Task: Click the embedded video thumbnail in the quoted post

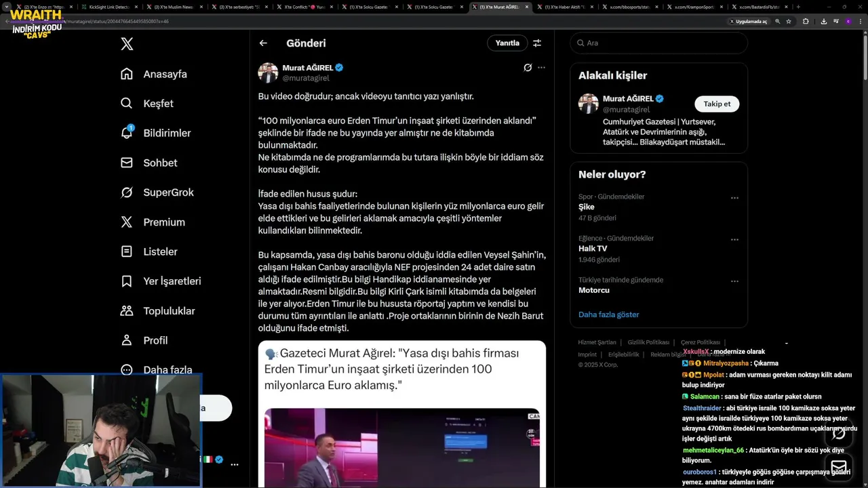Action: (401, 447)
